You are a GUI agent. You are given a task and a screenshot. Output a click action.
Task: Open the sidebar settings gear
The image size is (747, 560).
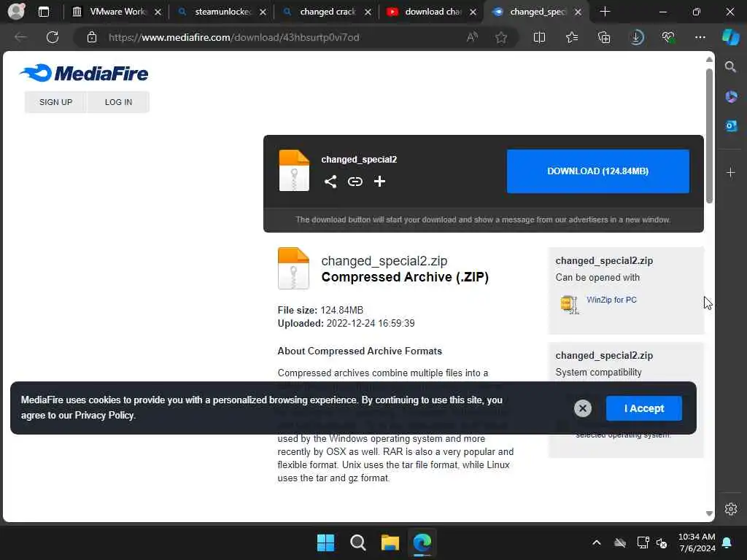731,509
